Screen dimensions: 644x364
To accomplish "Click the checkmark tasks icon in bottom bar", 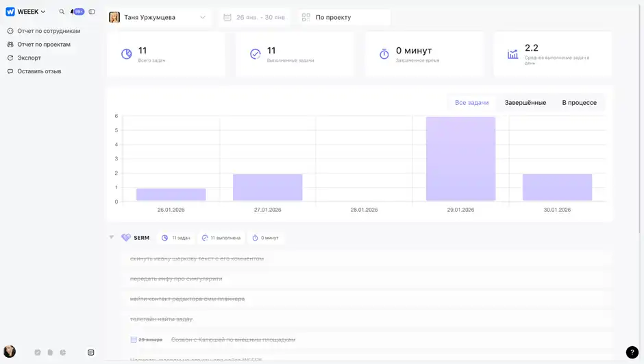I will coord(38,352).
